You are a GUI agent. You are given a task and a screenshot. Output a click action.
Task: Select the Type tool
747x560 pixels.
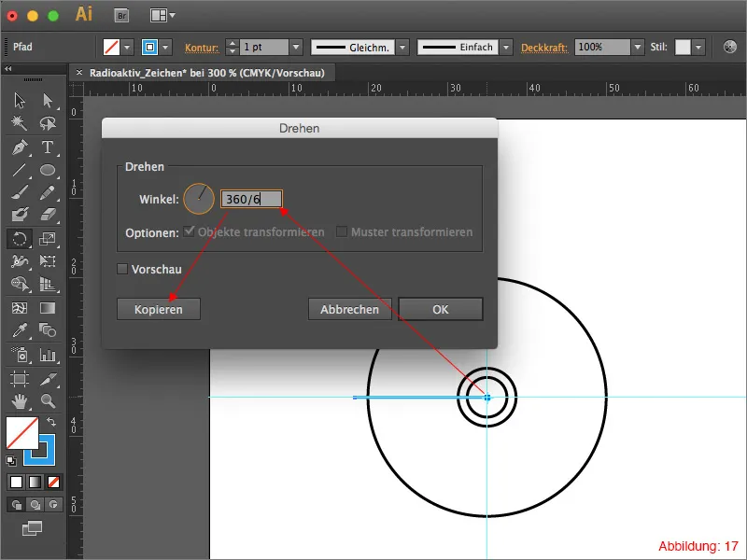point(48,147)
